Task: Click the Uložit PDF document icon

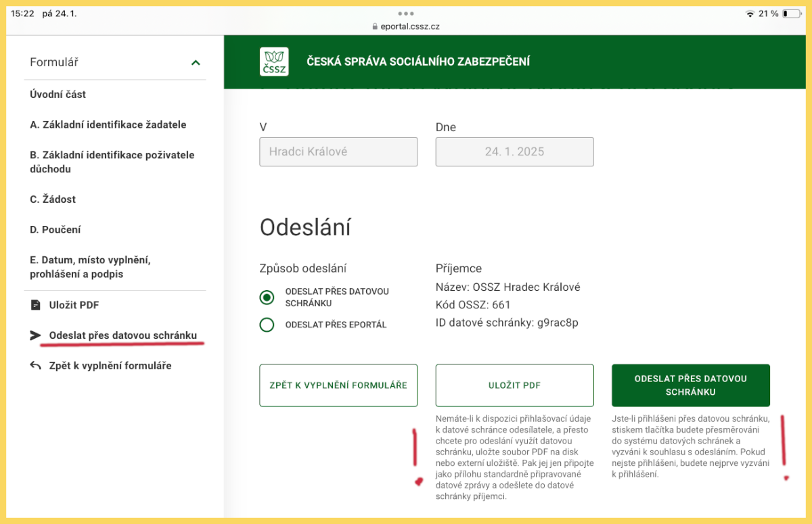Action: [x=36, y=305]
